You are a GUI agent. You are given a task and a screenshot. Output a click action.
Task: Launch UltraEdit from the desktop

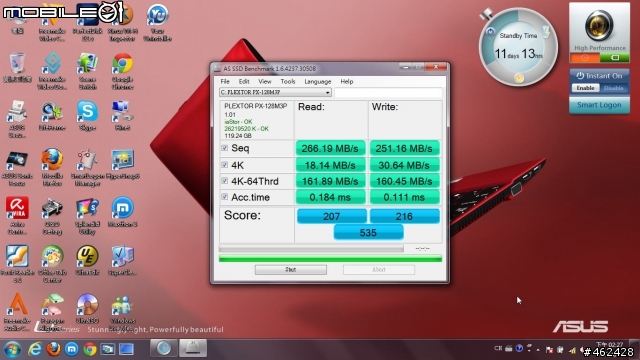coord(87,260)
